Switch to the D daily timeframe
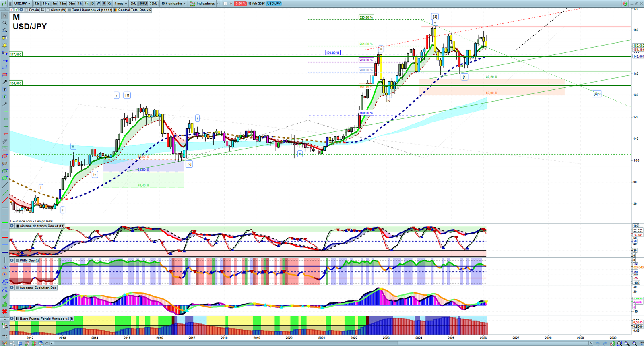Viewport: 644px width, 346px height. coord(93,4)
